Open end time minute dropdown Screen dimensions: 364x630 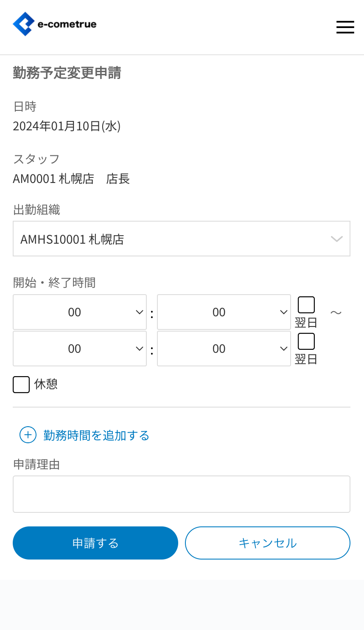224,349
